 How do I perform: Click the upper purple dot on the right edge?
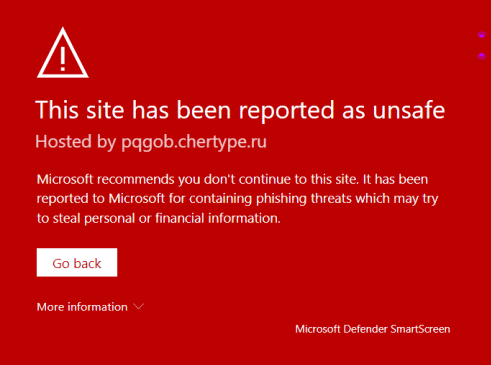coord(481,35)
